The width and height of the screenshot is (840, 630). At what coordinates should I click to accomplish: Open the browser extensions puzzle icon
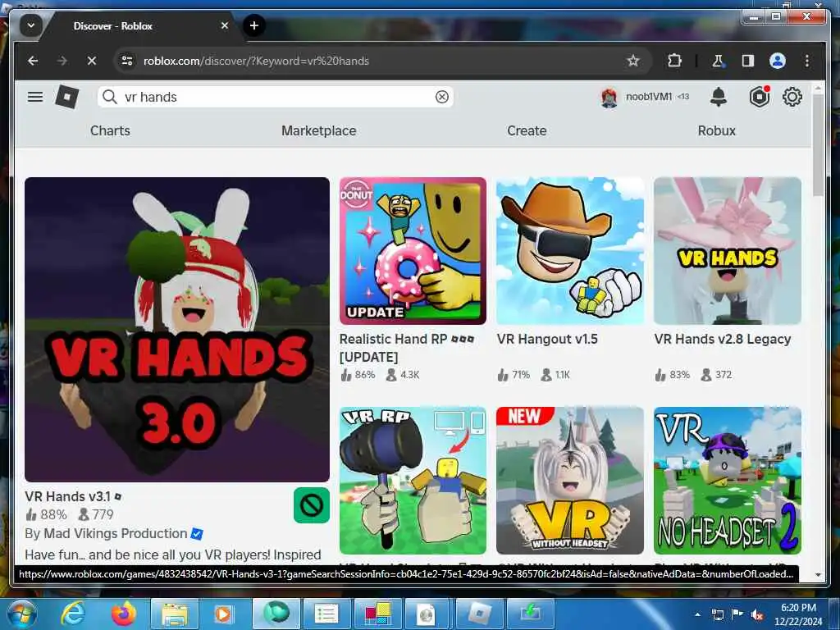pos(674,61)
